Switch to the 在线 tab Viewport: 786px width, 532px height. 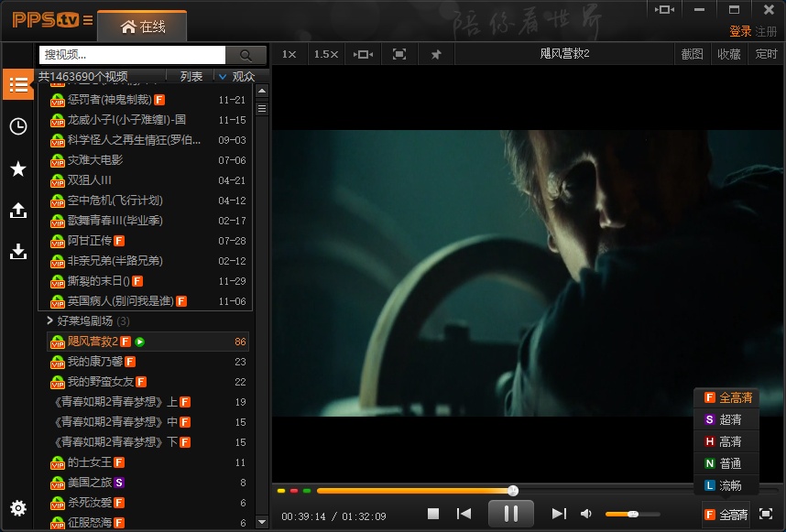pyautogui.click(x=143, y=27)
